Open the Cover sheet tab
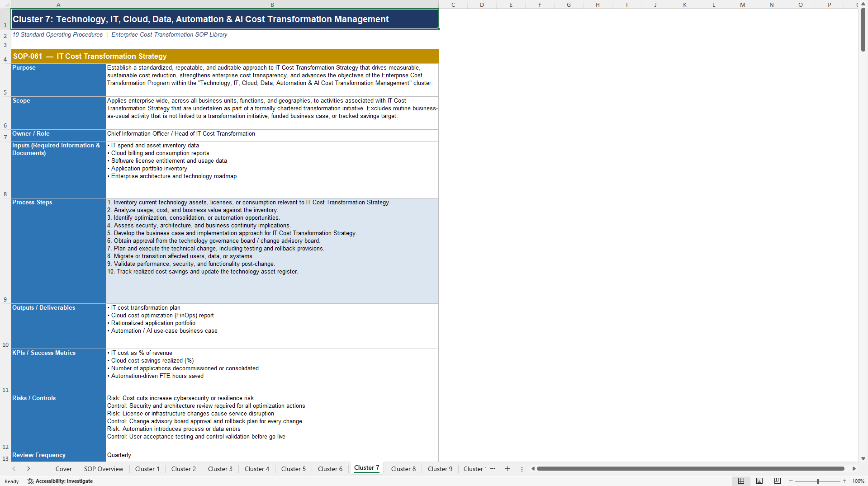868x486 pixels. point(63,469)
